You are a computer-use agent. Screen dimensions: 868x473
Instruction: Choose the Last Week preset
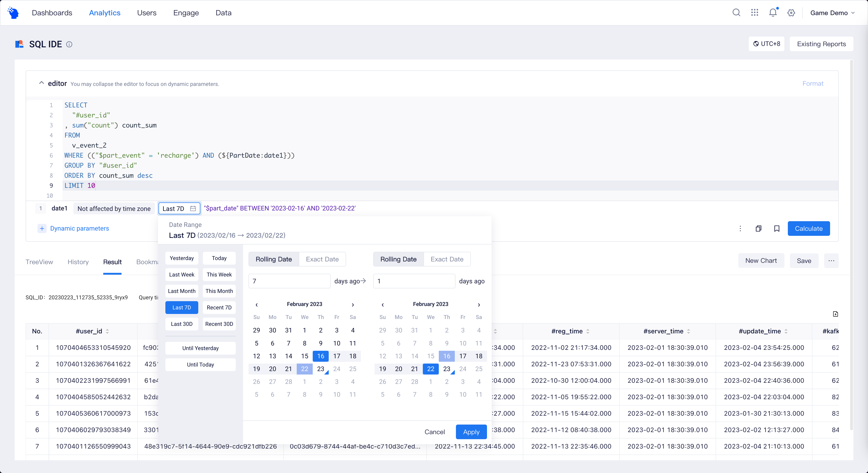click(182, 274)
